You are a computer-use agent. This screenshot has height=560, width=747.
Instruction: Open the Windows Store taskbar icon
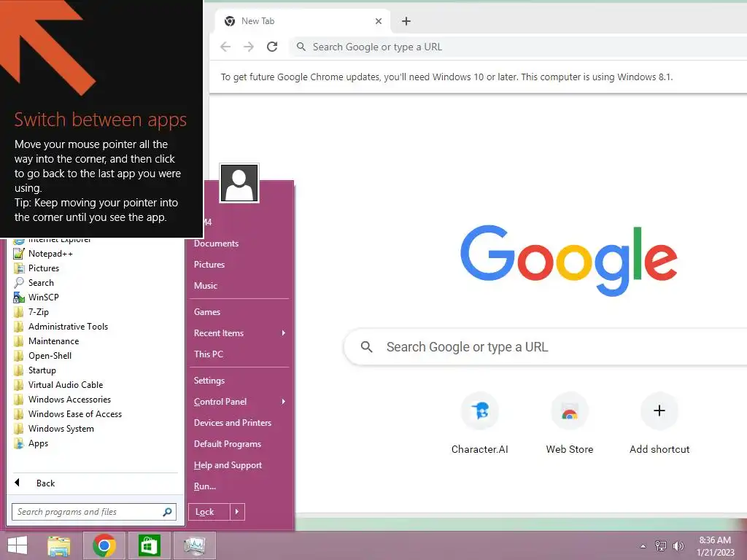coord(149,545)
